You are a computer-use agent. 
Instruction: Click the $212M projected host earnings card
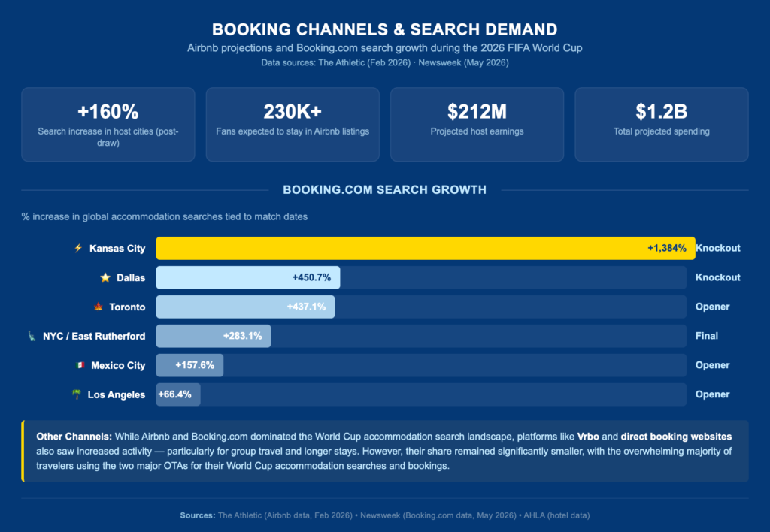477,125
